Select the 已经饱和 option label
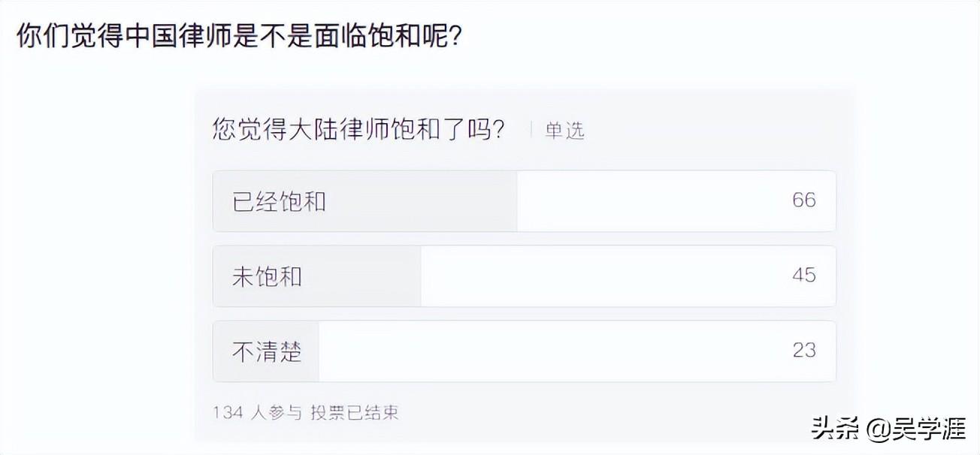This screenshot has width=980, height=455. point(279,201)
